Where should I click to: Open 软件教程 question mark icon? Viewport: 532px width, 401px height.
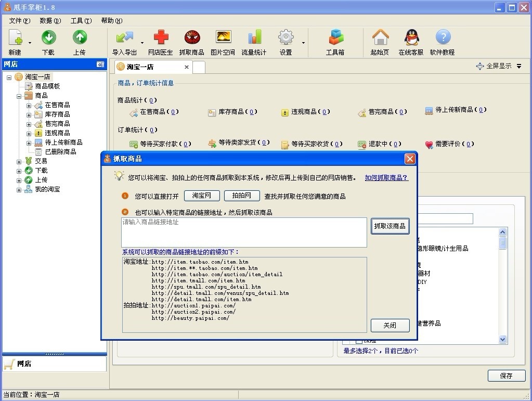click(x=443, y=37)
